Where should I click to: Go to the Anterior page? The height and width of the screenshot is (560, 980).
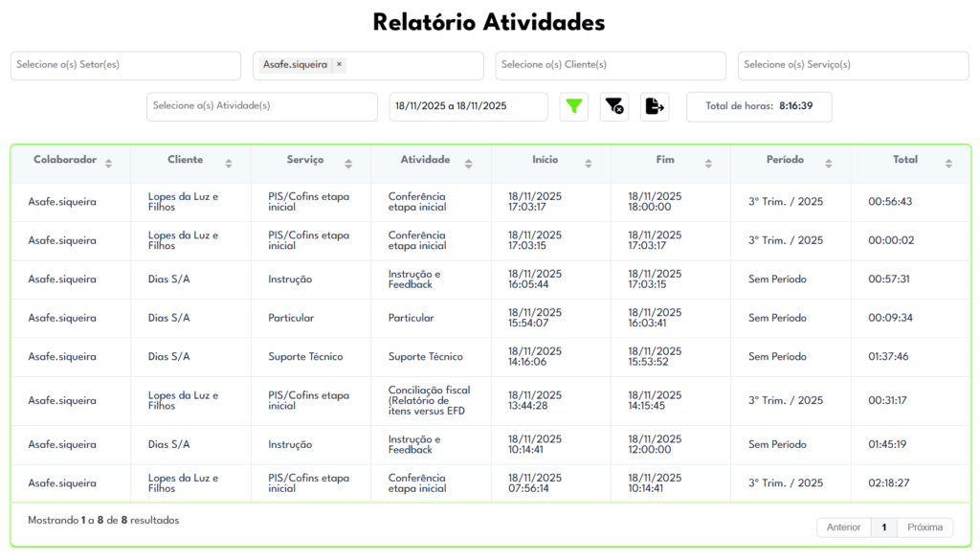pyautogui.click(x=843, y=527)
